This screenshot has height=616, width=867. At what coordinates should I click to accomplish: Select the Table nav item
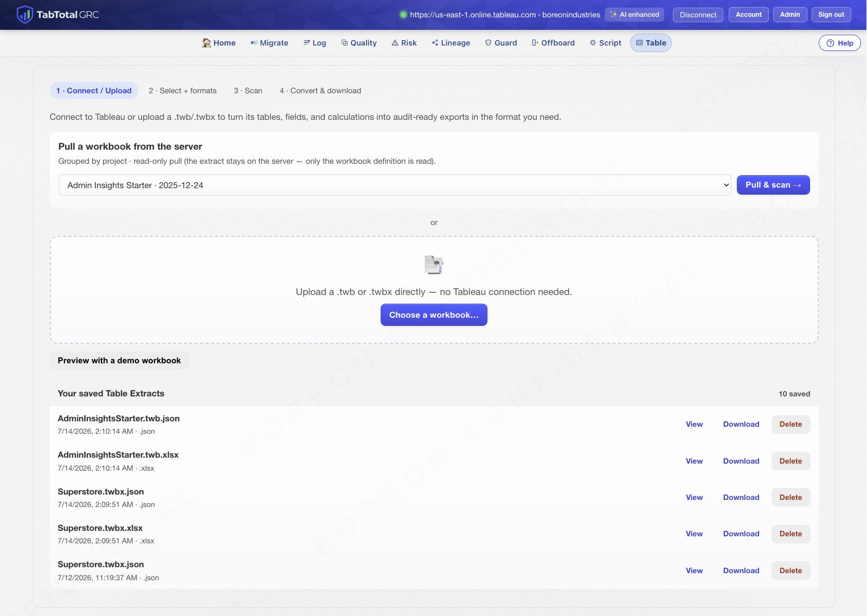click(651, 43)
